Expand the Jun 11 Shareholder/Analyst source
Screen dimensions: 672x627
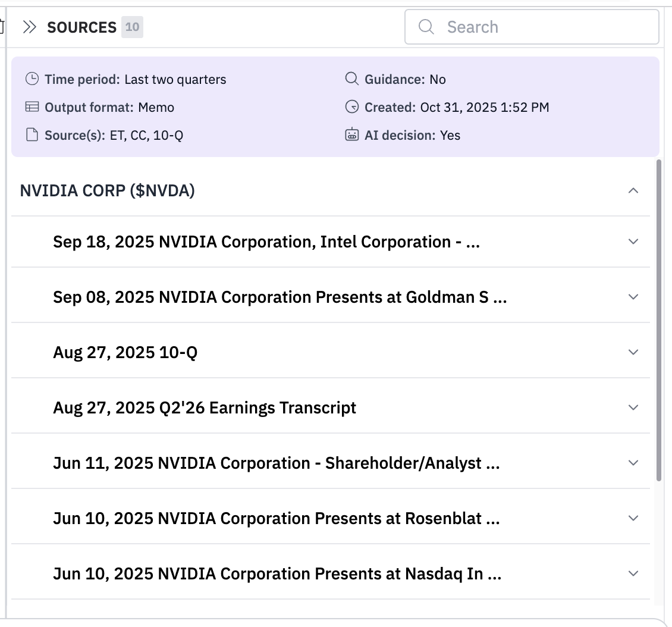(x=633, y=463)
